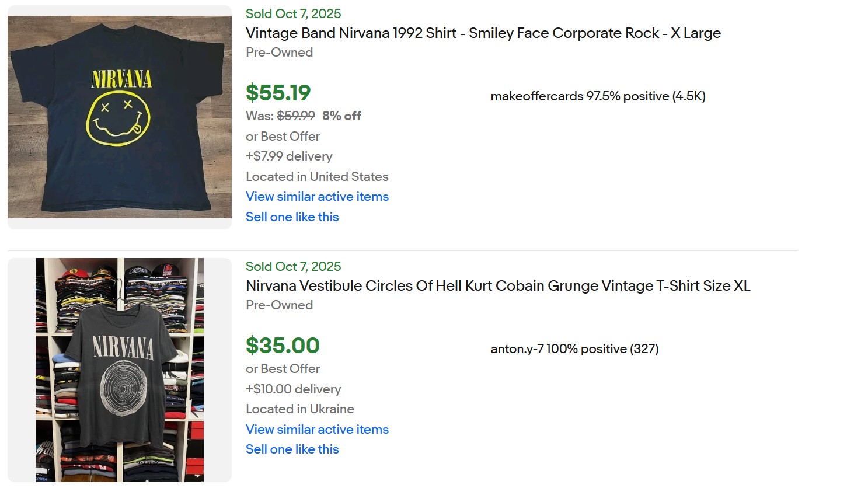Open the Vestibule Circles shirt photo thumbnail
The width and height of the screenshot is (868, 488).
point(119,370)
